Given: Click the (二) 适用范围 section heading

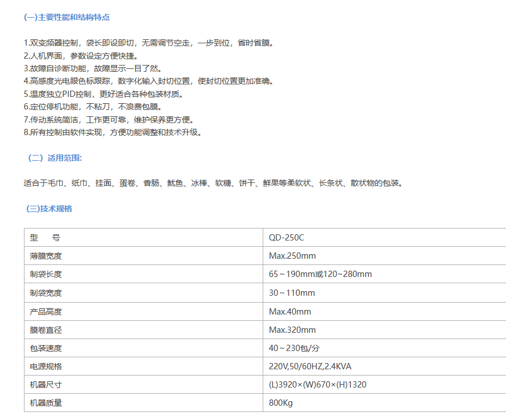Looking at the screenshot, I should tap(55, 158).
